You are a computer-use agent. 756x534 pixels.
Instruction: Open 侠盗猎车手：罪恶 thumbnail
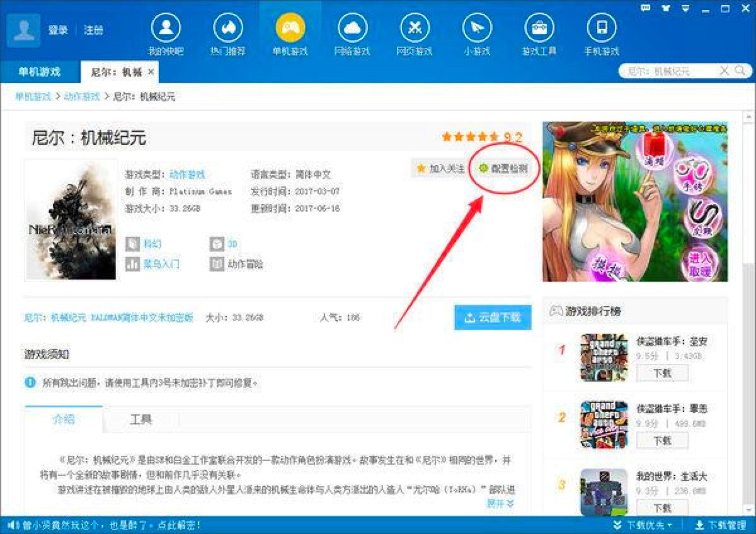(x=604, y=425)
